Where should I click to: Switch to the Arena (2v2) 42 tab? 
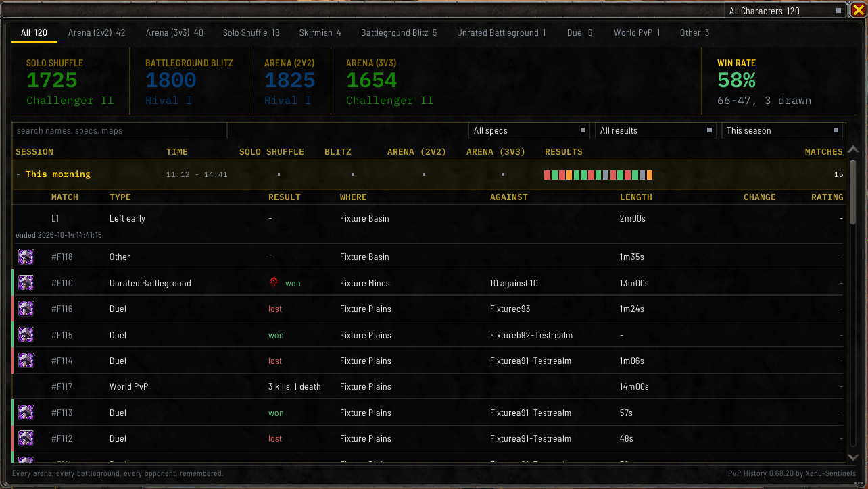click(x=97, y=32)
